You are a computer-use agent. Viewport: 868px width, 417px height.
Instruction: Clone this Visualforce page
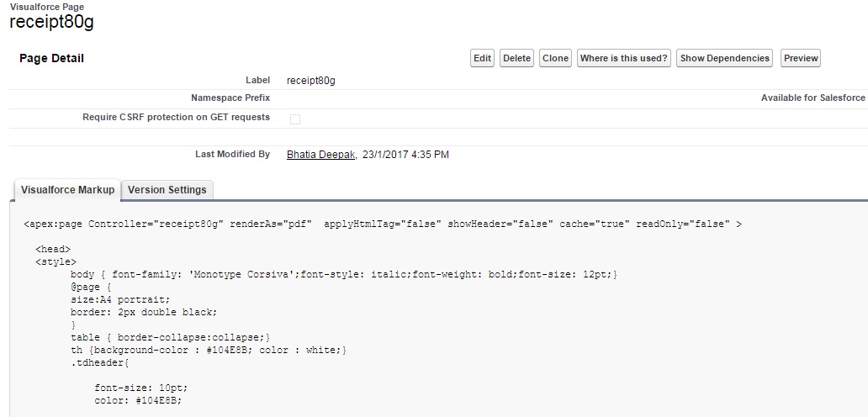coord(555,58)
